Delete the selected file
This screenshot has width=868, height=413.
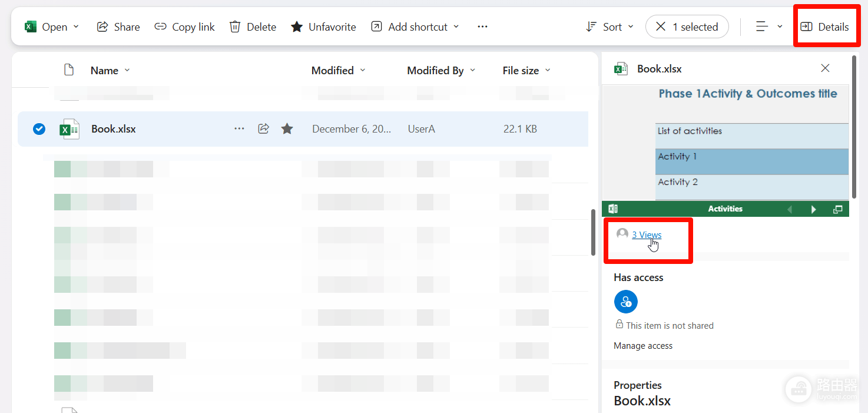[x=253, y=27]
